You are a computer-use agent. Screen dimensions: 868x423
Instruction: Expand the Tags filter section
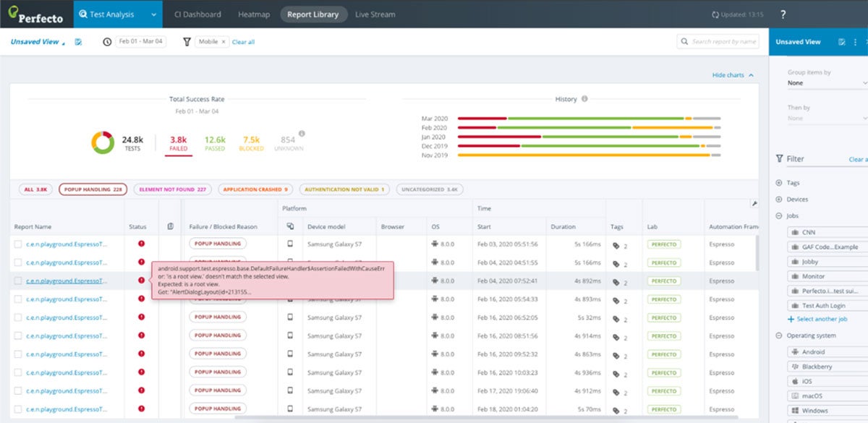(779, 183)
